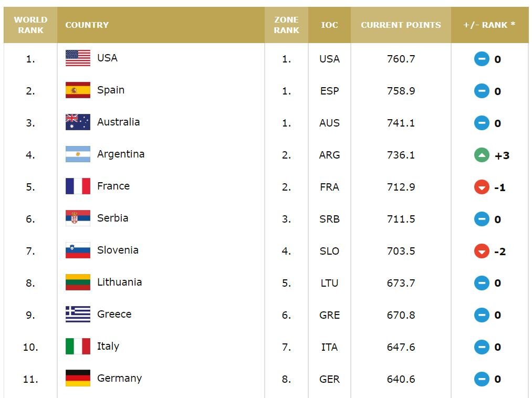
Task: Click the Australia flag icon
Action: [x=78, y=122]
